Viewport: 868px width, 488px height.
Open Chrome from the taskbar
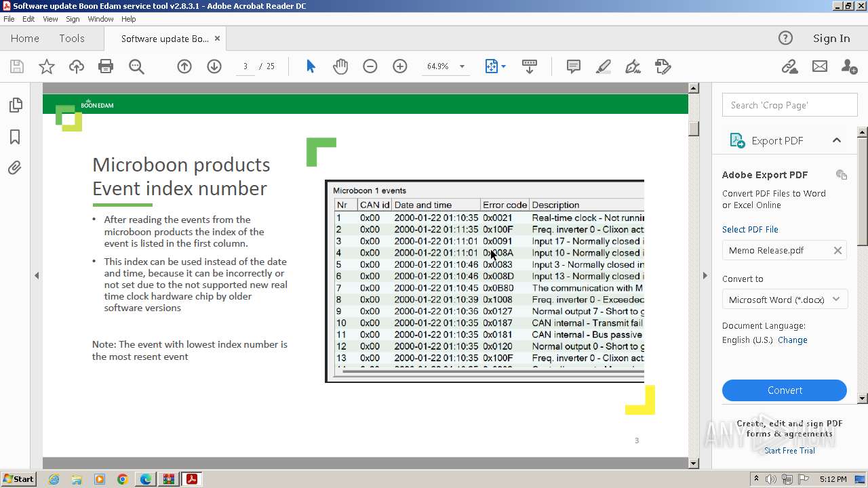pyautogui.click(x=122, y=479)
